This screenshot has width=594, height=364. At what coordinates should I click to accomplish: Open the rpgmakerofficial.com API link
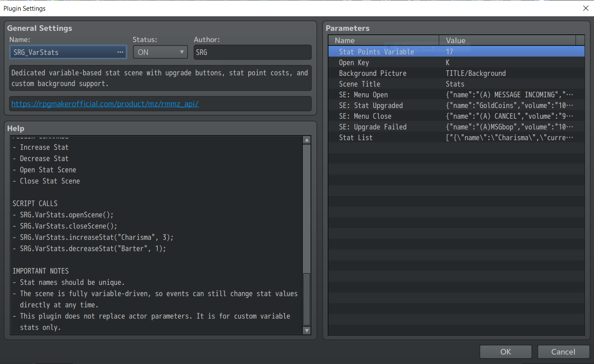(105, 104)
